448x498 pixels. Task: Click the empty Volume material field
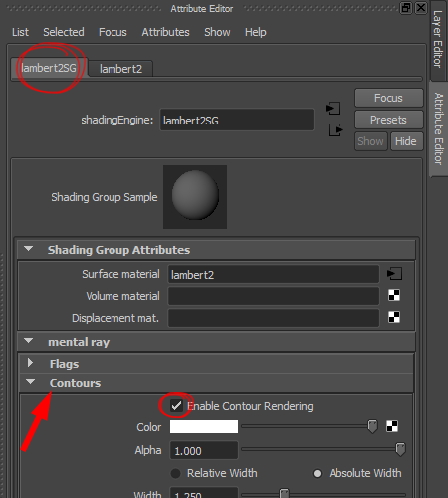pos(274,296)
